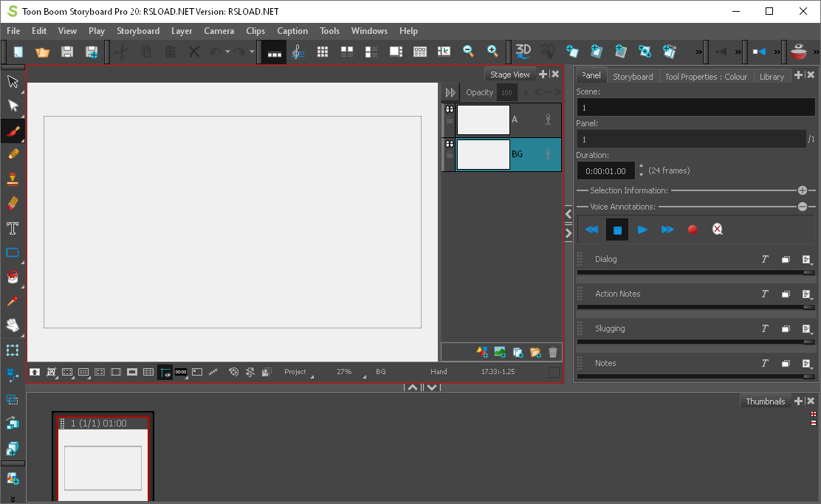The width and height of the screenshot is (821, 504).
Task: Click the Zoom In magnifier in the top toolbar
Action: 492,52
